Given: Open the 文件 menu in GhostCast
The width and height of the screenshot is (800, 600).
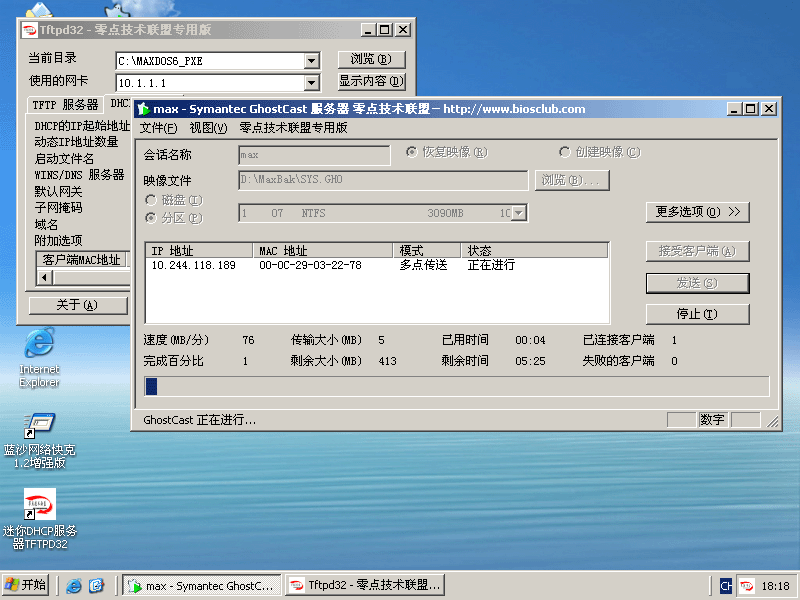Looking at the screenshot, I should (158, 128).
